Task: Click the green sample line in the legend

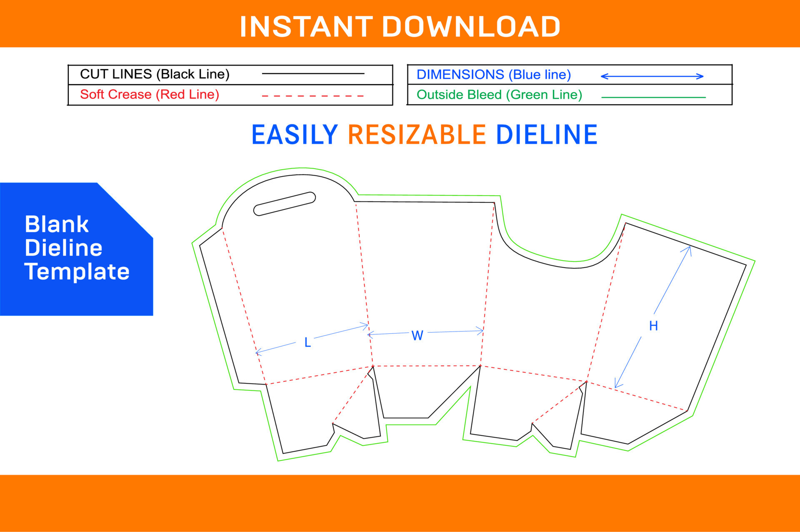Action: [654, 97]
